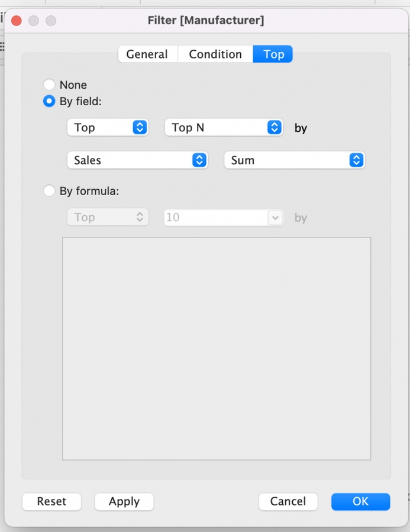Click the Reset button
The width and height of the screenshot is (410, 532).
(x=51, y=501)
